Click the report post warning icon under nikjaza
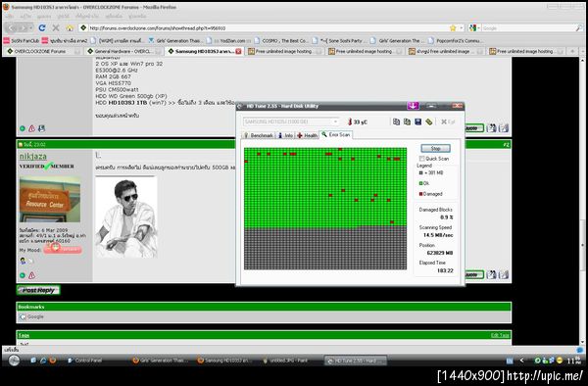 point(32,275)
